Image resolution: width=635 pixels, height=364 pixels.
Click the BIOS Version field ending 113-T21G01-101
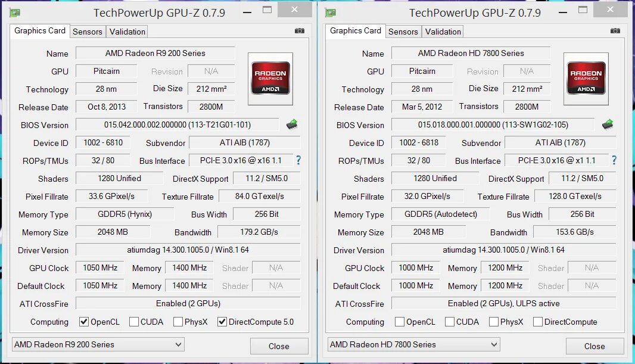178,125
